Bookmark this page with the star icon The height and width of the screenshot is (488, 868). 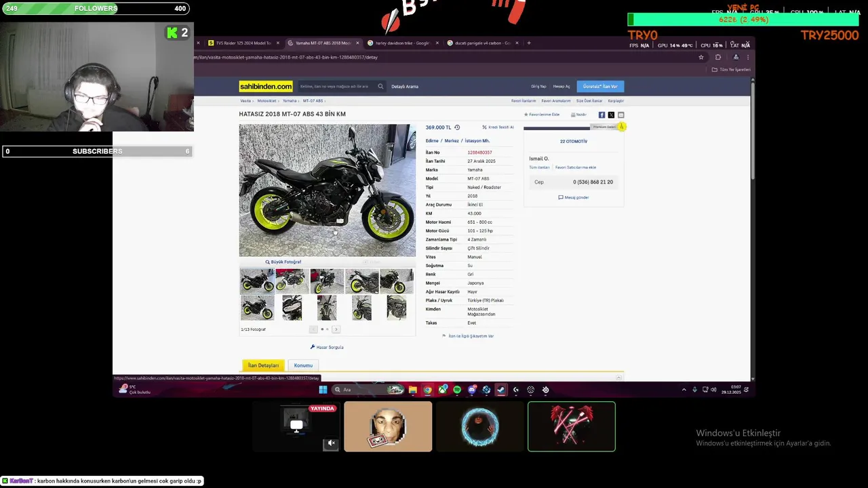pyautogui.click(x=701, y=57)
